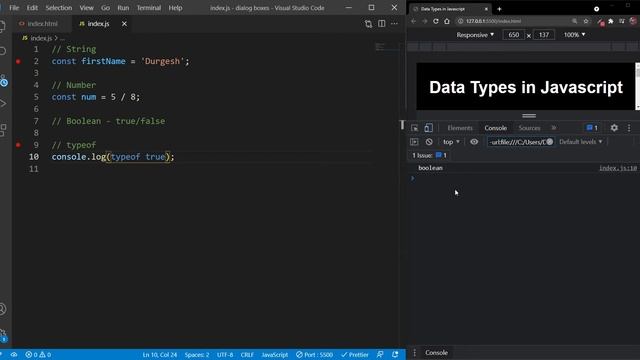Image resolution: width=640 pixels, height=360 pixels.
Task: Open the 100% zoom dropdown
Action: 574,35
